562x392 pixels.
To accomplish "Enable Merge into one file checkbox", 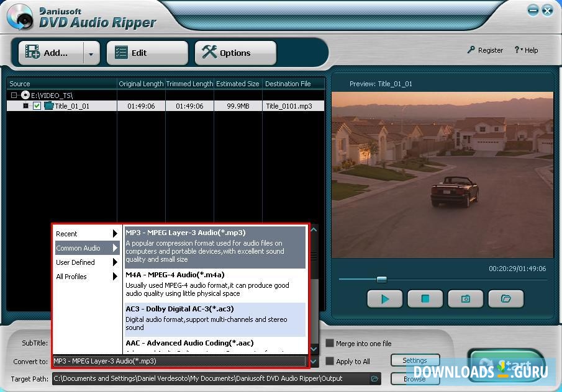I will pyautogui.click(x=330, y=344).
